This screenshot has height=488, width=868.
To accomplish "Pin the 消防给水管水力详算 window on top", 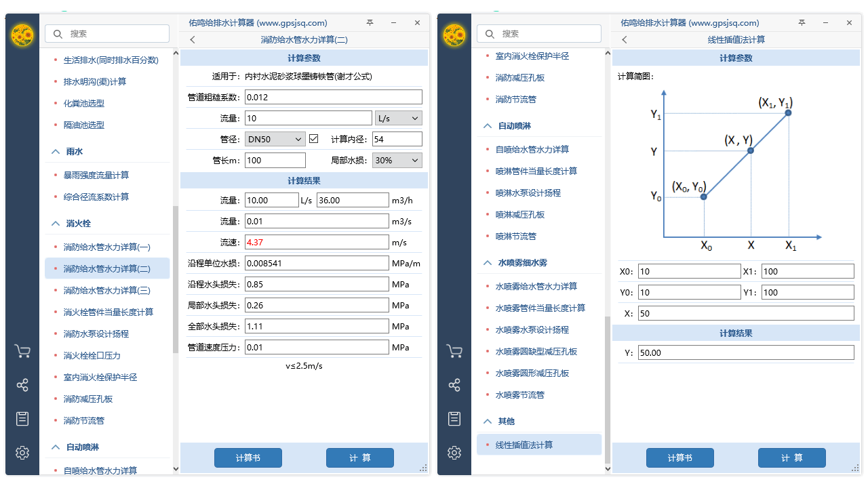I will (x=370, y=22).
